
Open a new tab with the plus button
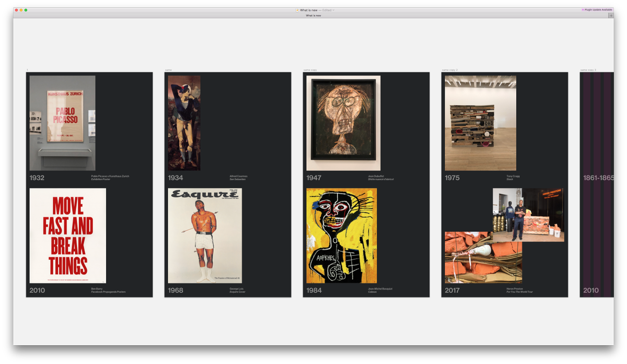[610, 15]
